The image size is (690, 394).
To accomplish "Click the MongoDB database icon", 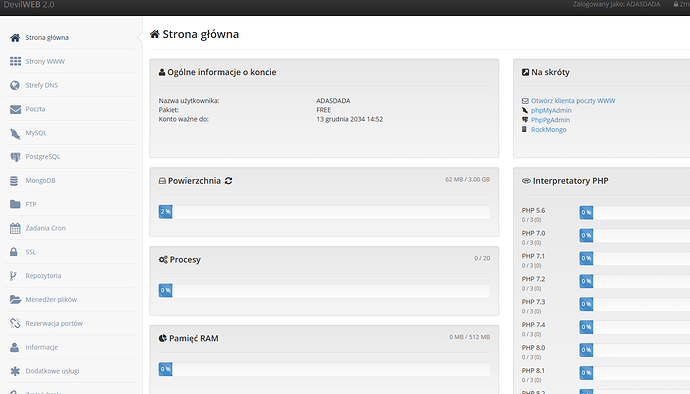I will 14,181.
